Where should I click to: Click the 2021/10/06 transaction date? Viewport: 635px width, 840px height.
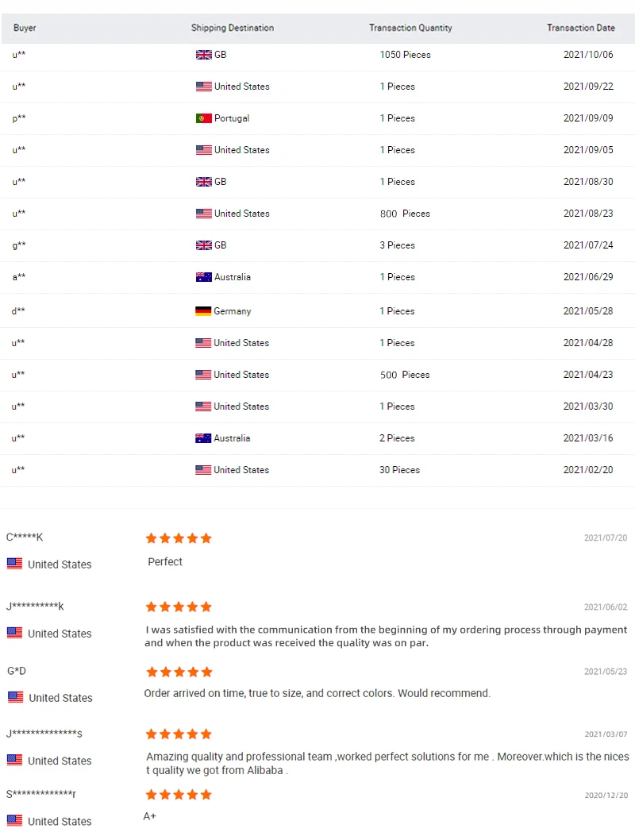click(x=588, y=55)
